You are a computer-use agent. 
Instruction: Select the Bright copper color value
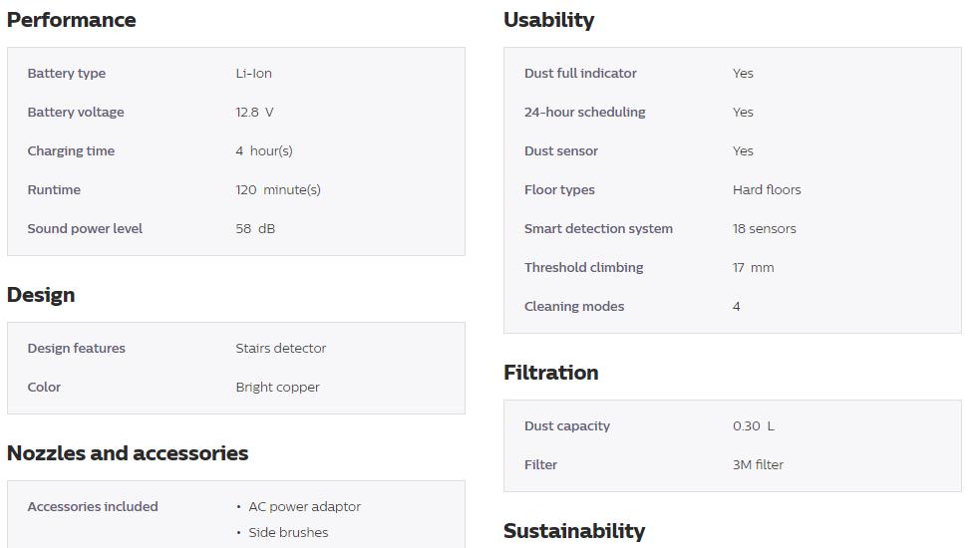tap(277, 388)
